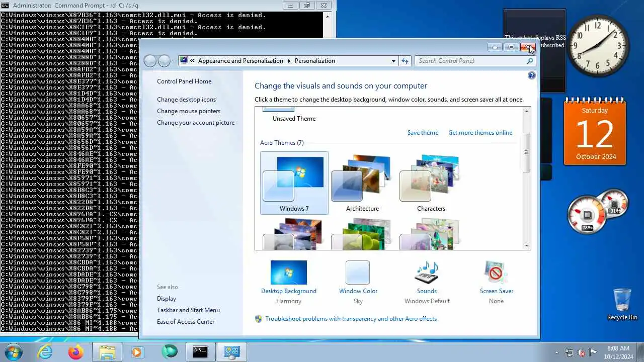Image resolution: width=644 pixels, height=362 pixels.
Task: Minimize the Personalization window
Action: click(495, 47)
